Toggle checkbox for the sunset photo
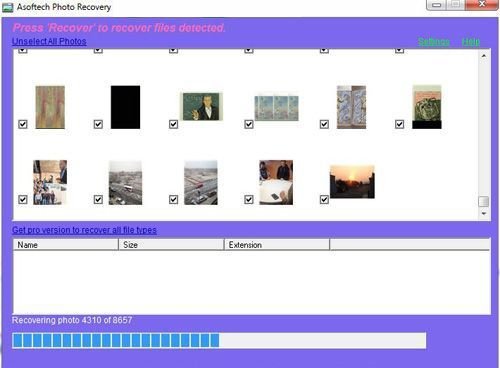 (324, 200)
